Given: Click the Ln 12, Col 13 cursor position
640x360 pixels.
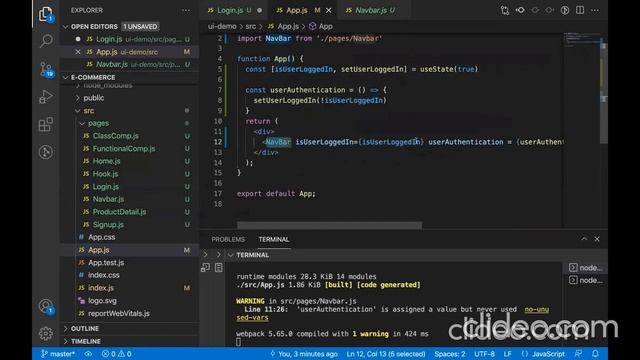Looking at the screenshot, I should [386, 354].
